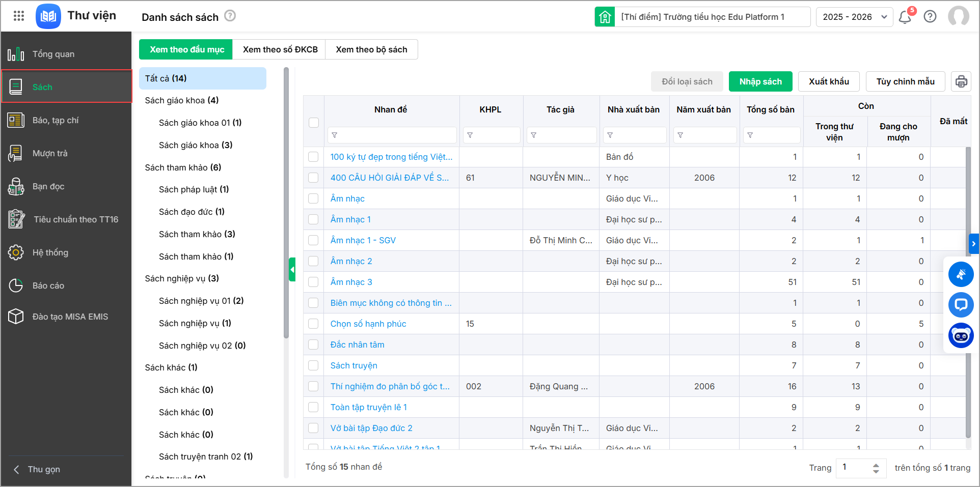Open the help question mark icon
The width and height of the screenshot is (980, 487).
[930, 17]
